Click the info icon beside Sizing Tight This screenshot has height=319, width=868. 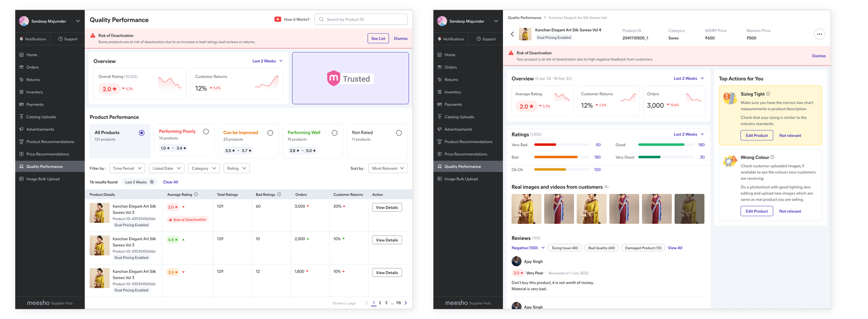point(768,94)
